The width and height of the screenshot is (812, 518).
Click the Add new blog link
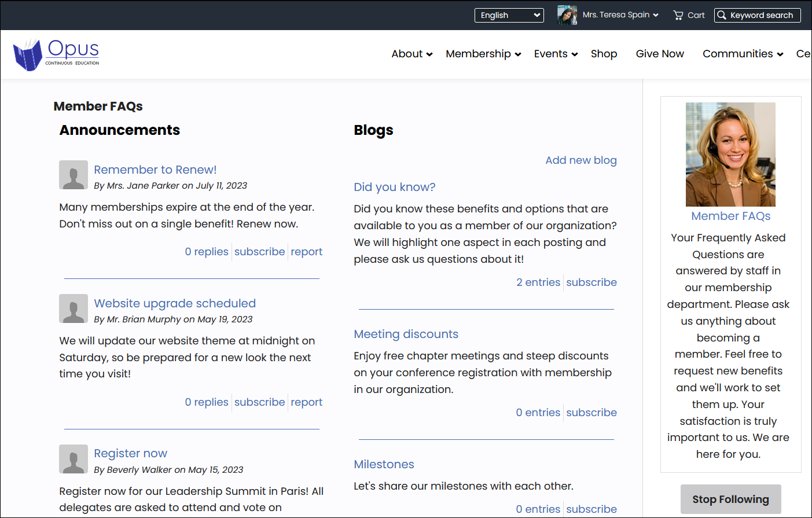tap(580, 160)
